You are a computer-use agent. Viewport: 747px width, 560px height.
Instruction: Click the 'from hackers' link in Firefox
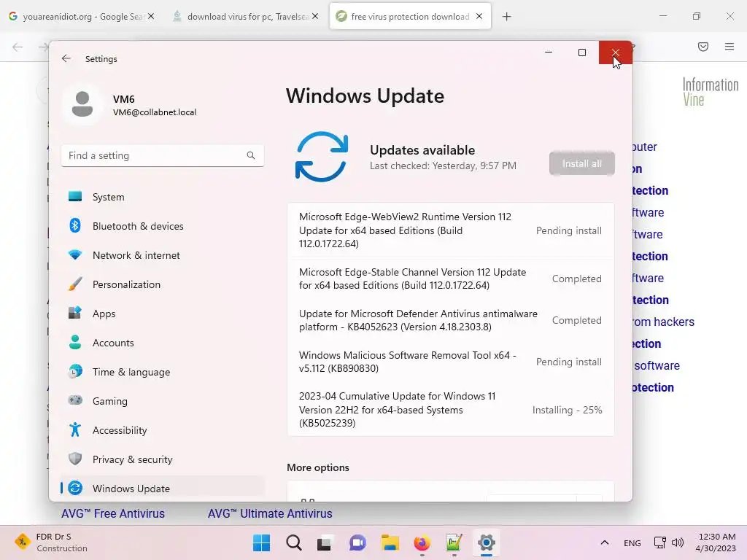(664, 322)
